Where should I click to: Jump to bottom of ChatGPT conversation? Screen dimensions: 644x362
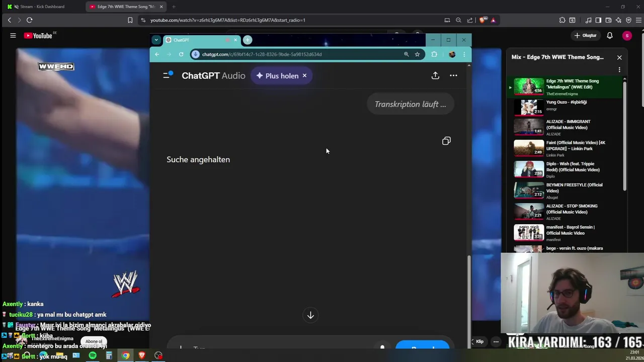coord(310,315)
